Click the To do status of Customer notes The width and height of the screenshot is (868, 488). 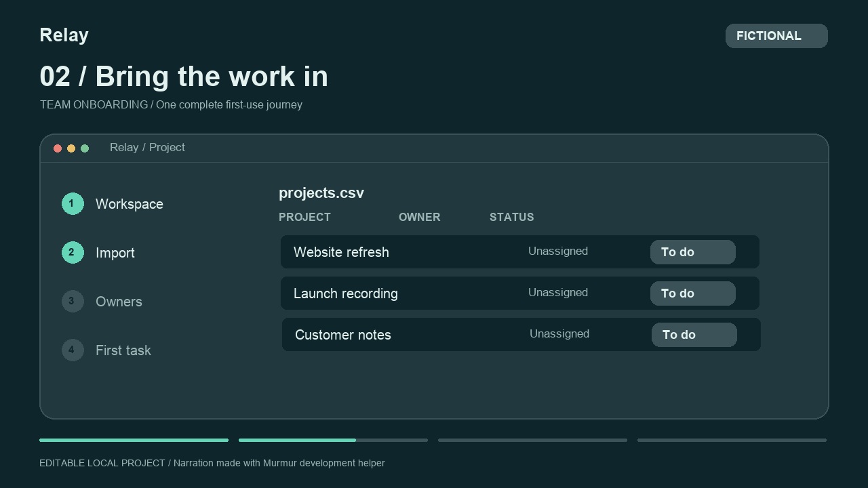tap(694, 335)
